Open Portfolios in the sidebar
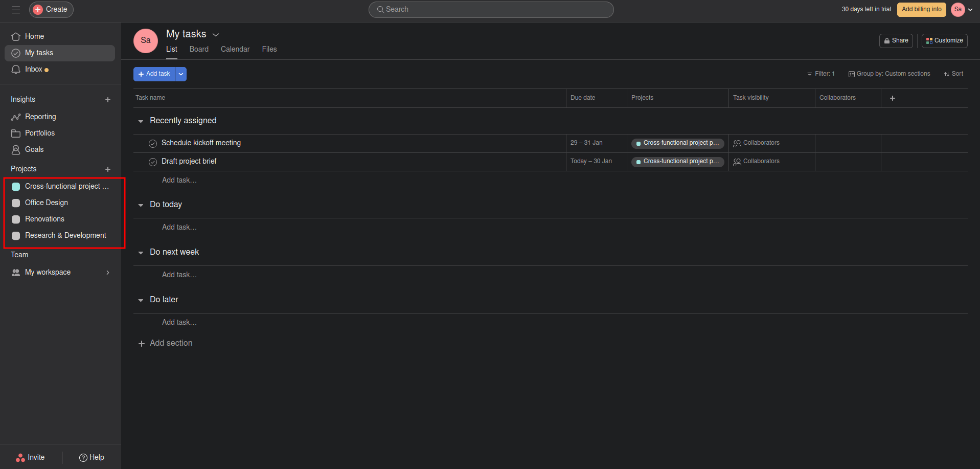This screenshot has height=469, width=980. tap(39, 133)
